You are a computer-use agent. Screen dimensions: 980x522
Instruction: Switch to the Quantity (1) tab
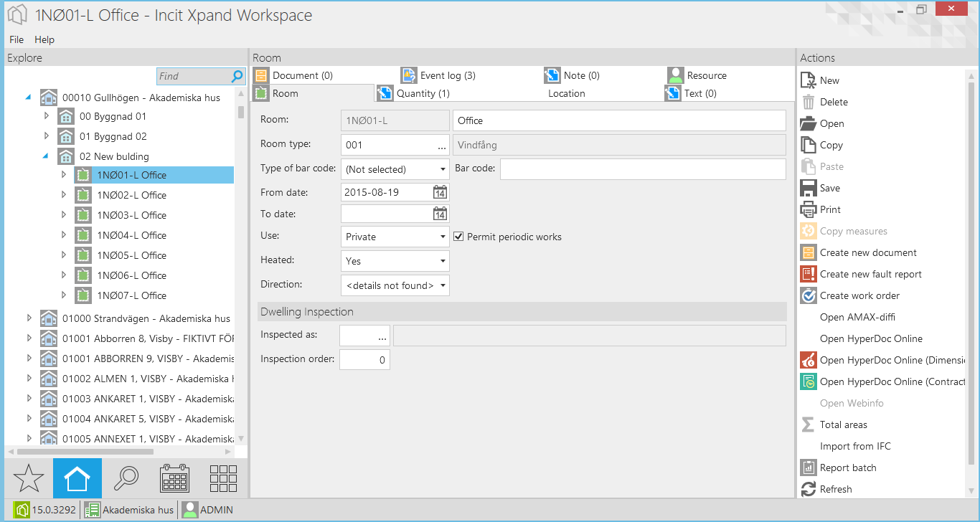coord(414,93)
